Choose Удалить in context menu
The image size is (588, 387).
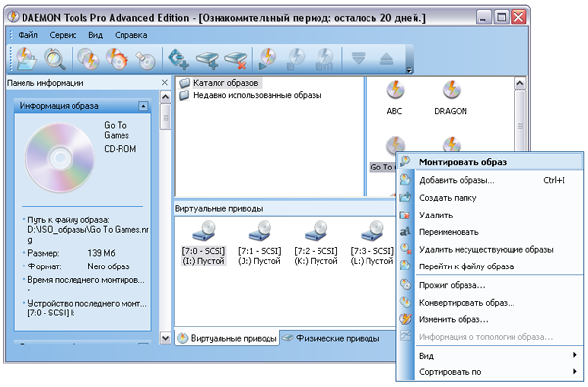coord(490,215)
